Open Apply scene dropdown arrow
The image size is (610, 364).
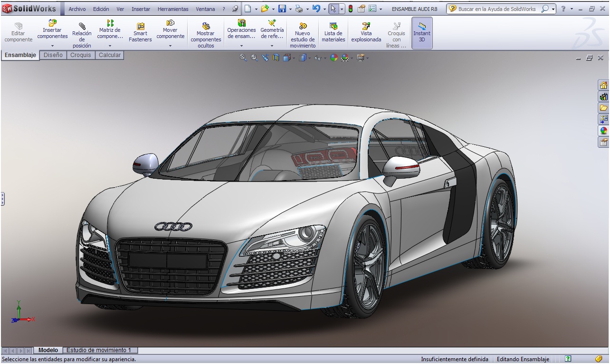point(352,58)
